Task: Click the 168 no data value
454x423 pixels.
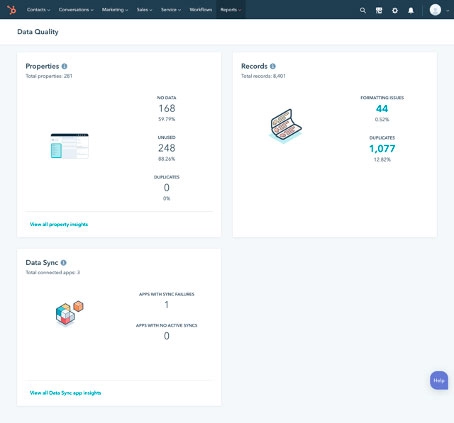Action: pos(167,108)
